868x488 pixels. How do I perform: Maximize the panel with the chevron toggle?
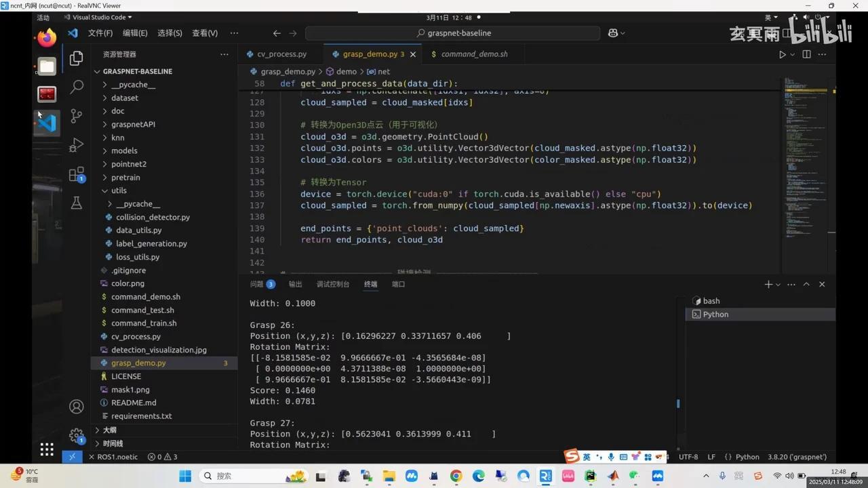coord(807,284)
